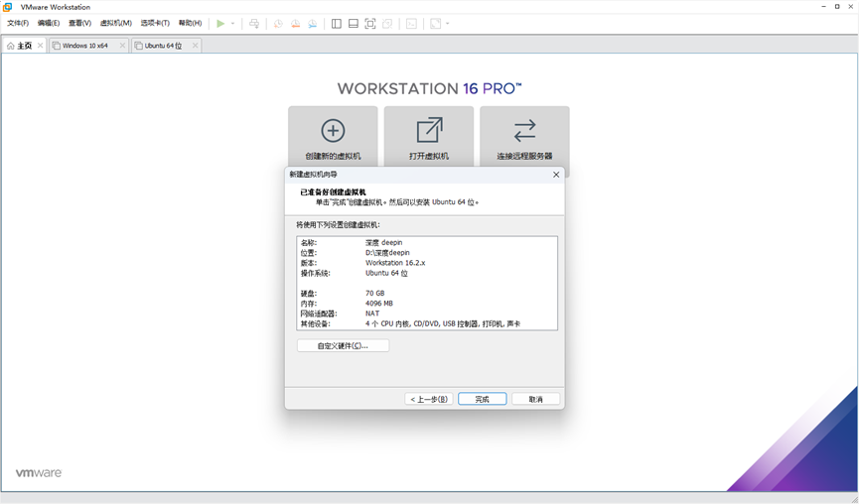Click the home icon on the 主页 tab
The height and width of the screenshot is (504, 859).
10,46
